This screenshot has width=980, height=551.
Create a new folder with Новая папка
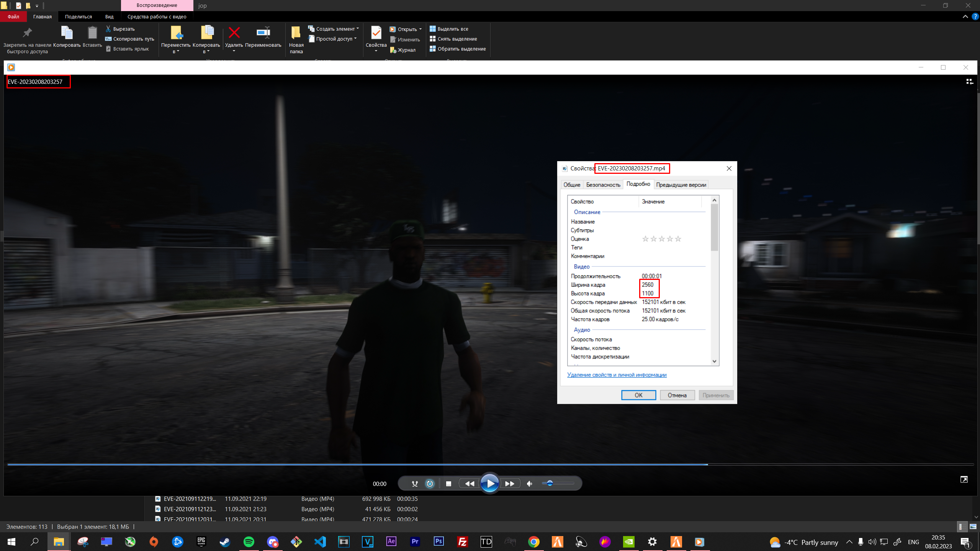point(296,40)
